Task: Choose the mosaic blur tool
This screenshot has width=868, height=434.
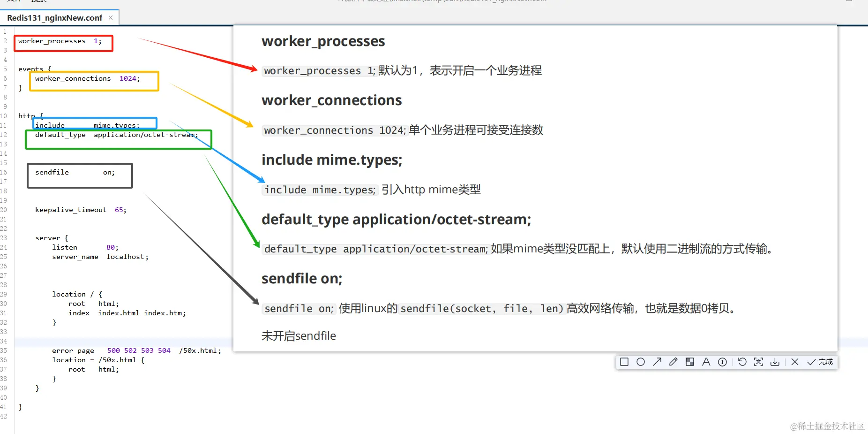Action: 690,362
